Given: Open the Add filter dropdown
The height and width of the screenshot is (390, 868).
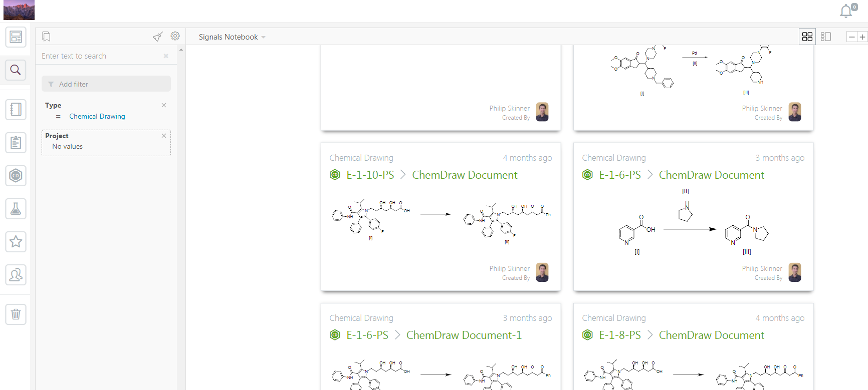Looking at the screenshot, I should [106, 84].
